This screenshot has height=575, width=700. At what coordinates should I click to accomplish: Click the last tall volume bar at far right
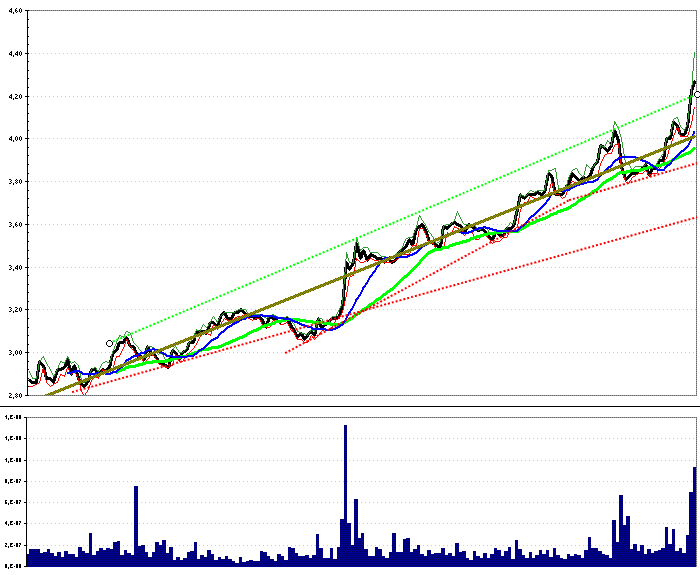click(695, 517)
